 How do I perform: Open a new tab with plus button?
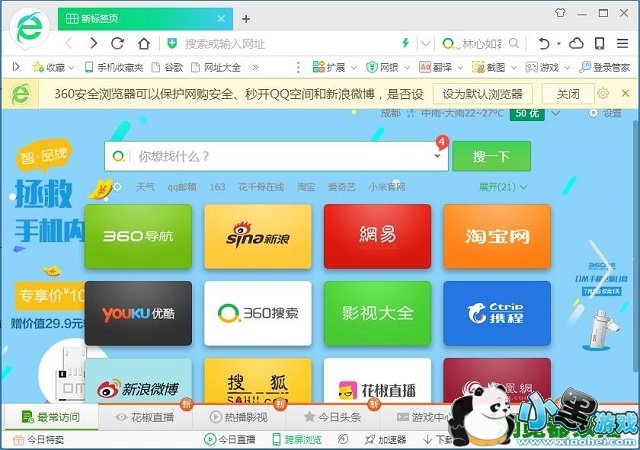[246, 19]
